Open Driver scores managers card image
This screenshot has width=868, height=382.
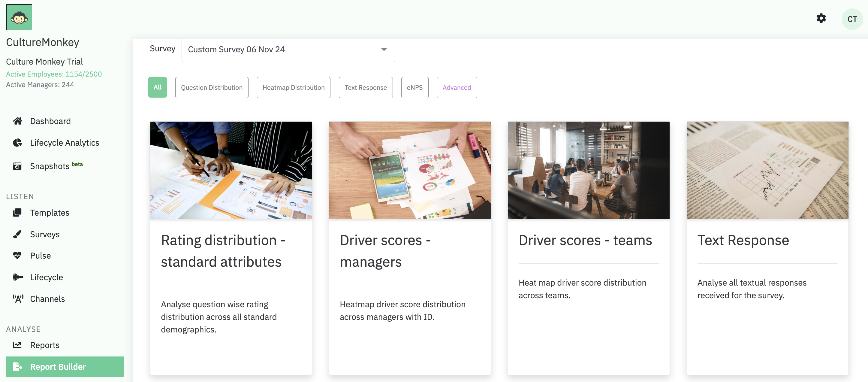(410, 170)
